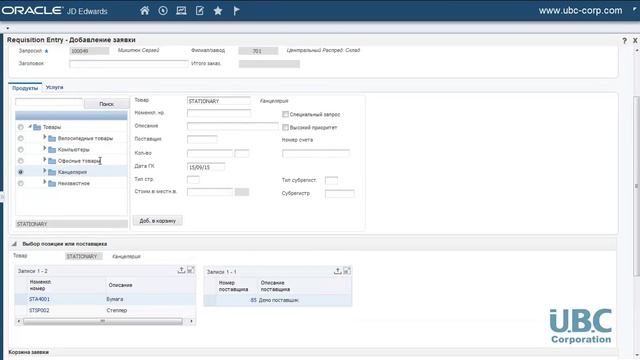Expand Неизвестное tree node
The height and width of the screenshot is (360, 640).
(x=44, y=182)
